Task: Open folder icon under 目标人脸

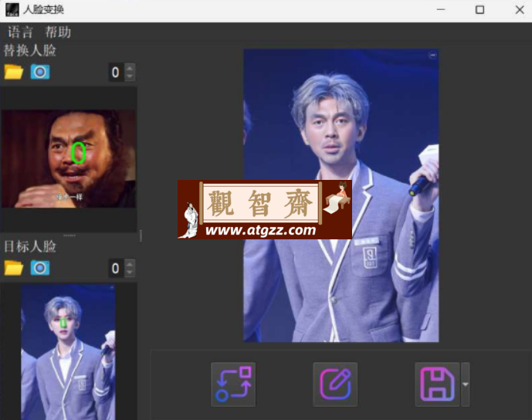Action: (x=14, y=268)
